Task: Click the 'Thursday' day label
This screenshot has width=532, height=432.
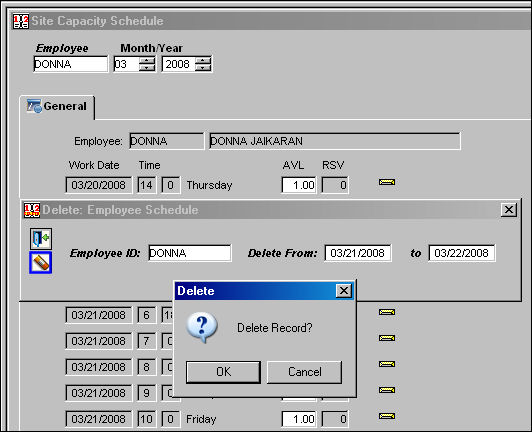Action: pyautogui.click(x=209, y=185)
